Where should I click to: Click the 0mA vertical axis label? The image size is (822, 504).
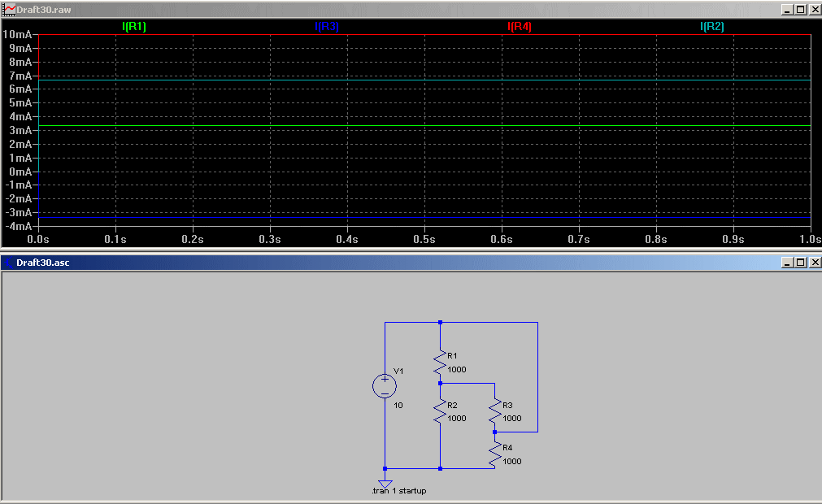coord(20,172)
